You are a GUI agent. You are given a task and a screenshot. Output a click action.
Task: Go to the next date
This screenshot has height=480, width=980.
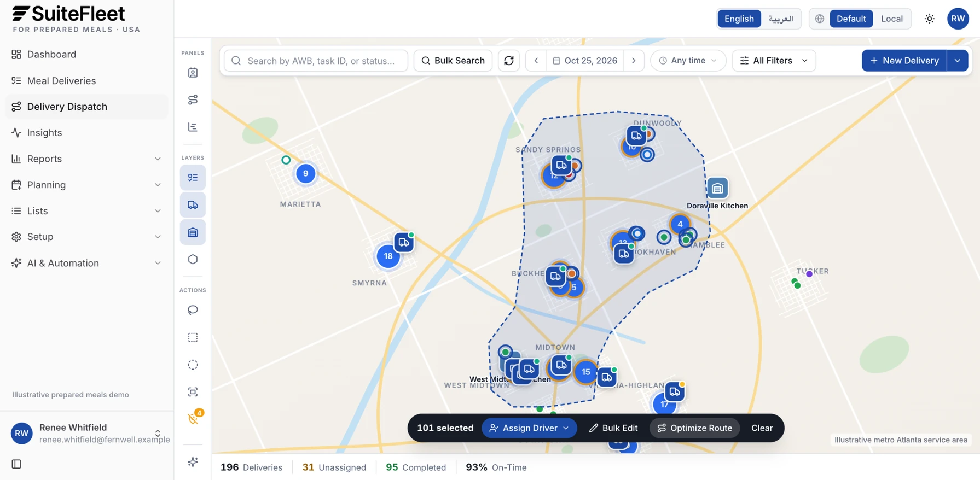(x=634, y=61)
